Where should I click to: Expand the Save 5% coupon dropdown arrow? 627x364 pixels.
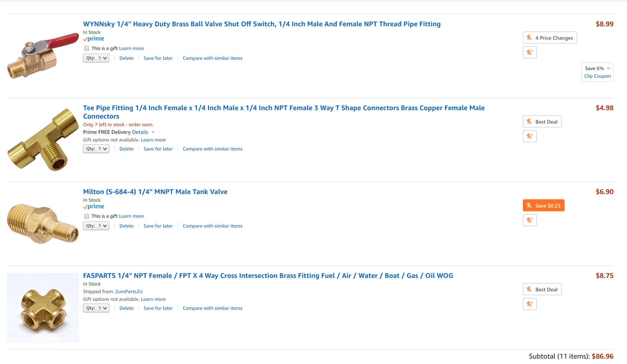[x=608, y=68]
